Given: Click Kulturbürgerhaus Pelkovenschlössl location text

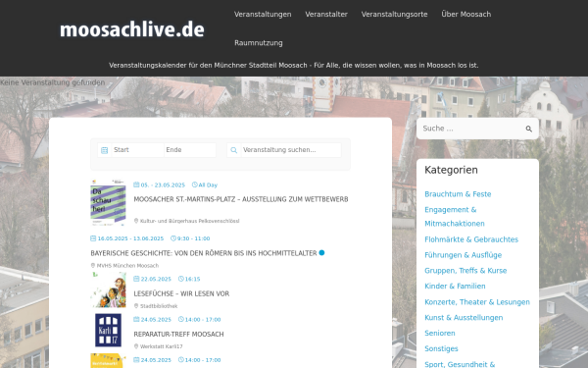Looking at the screenshot, I should [x=190, y=221].
